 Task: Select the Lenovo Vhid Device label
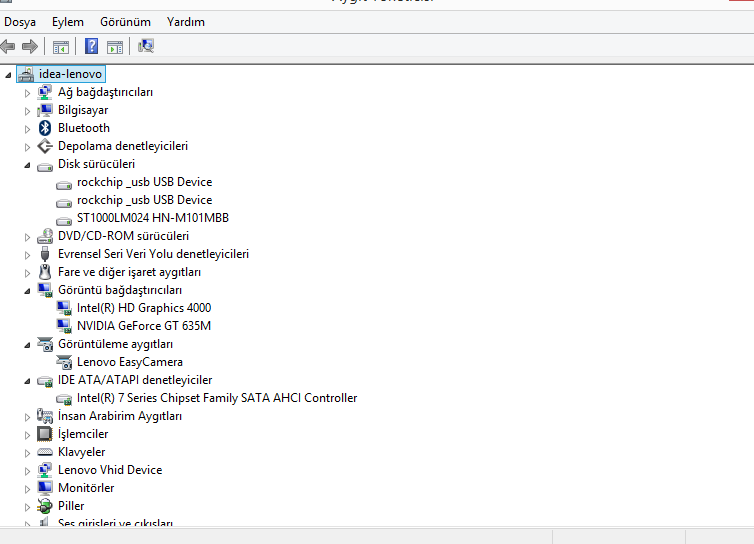pos(110,470)
